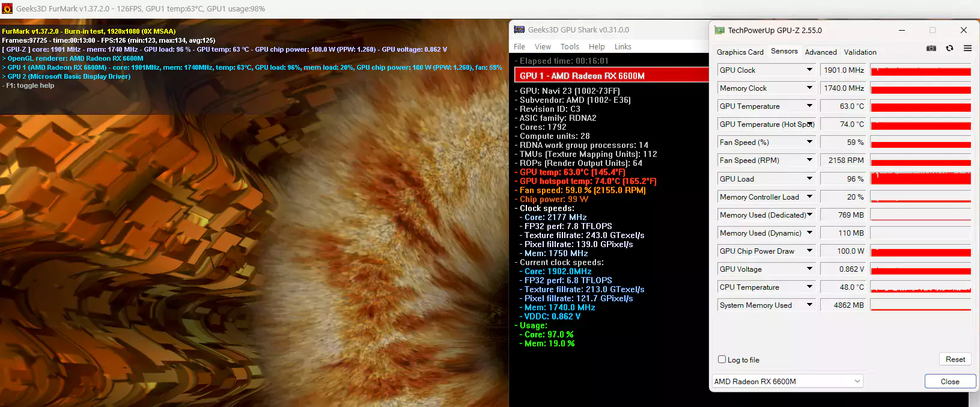
Task: Click the GPU-Z app icon in title bar
Action: click(719, 30)
